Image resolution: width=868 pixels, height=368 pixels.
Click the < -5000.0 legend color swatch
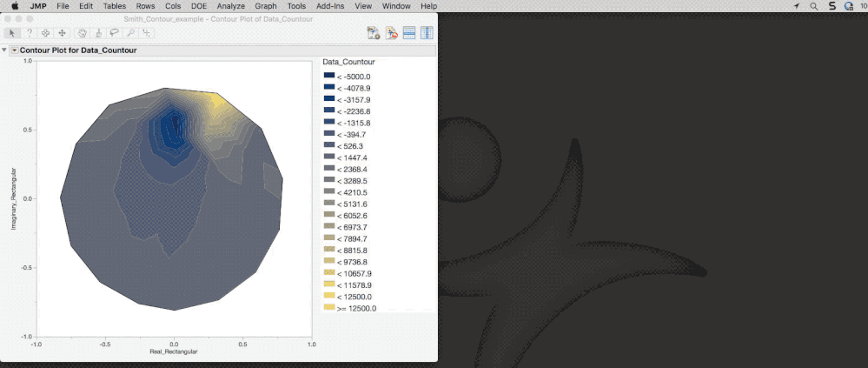328,77
